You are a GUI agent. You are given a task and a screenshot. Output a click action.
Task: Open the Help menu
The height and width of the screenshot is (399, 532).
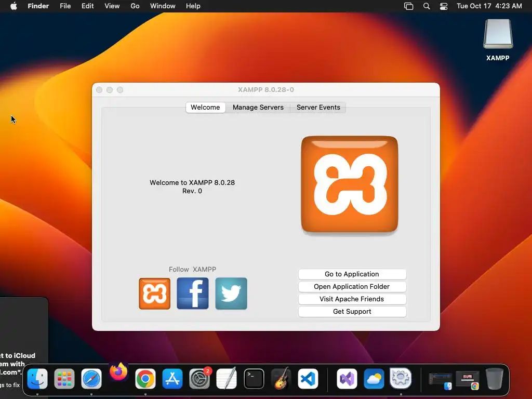pyautogui.click(x=193, y=6)
